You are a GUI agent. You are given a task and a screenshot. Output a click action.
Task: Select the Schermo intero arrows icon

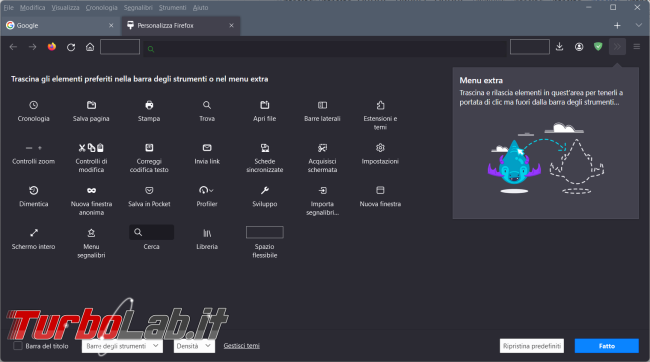(34, 233)
